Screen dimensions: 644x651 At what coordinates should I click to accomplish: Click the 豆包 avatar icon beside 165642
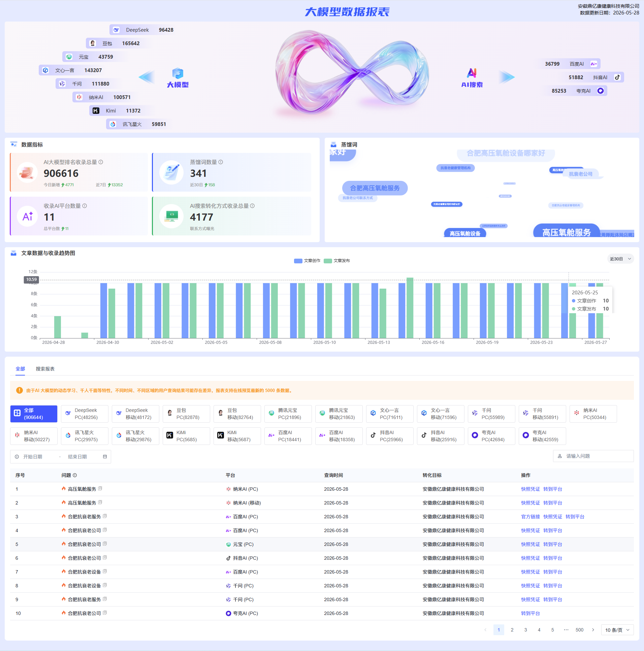pos(93,43)
